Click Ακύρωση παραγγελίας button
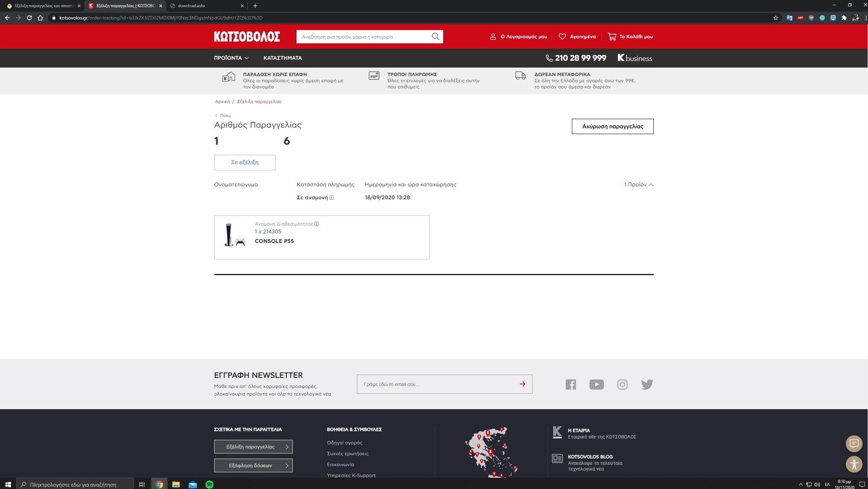 [x=612, y=126]
